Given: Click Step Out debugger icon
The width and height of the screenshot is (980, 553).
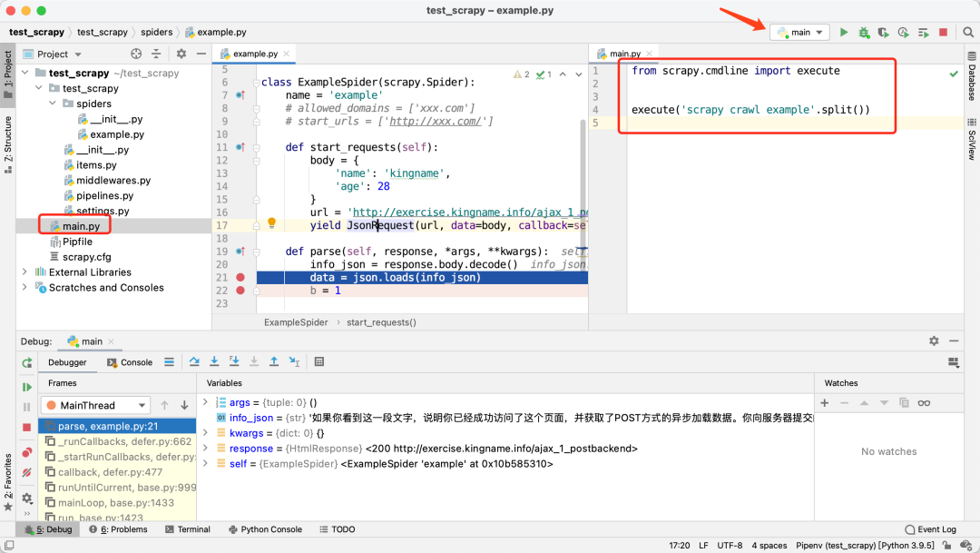Looking at the screenshot, I should 274,361.
